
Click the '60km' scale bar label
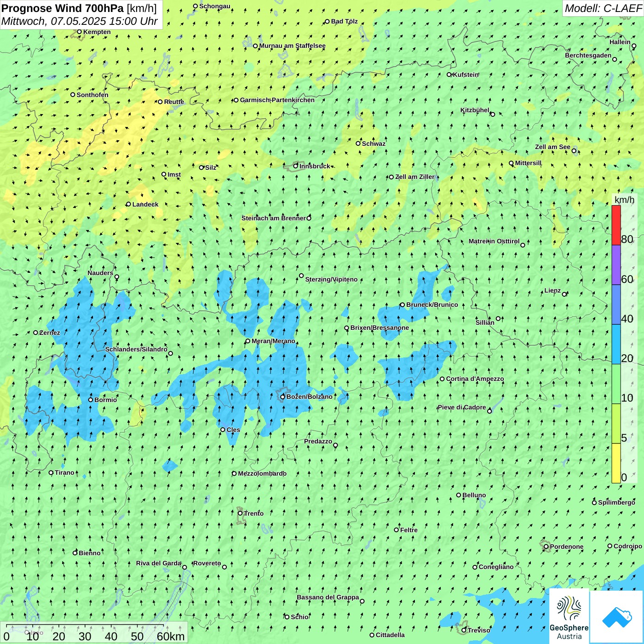tap(171, 636)
